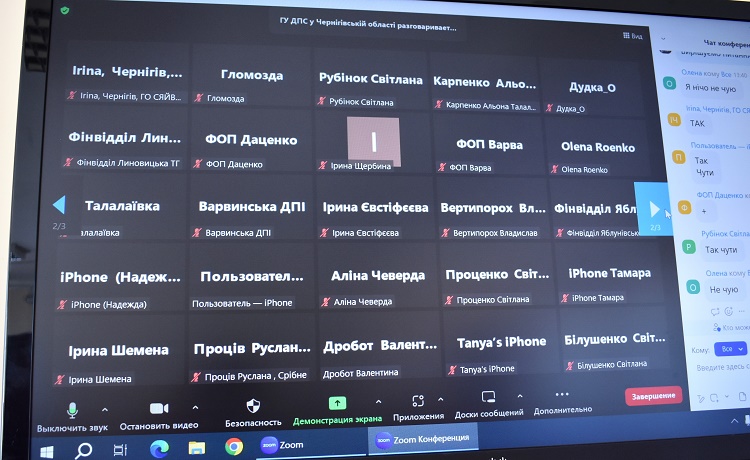Image resolution: width=750 pixels, height=460 pixels.
Task: Click the Я нічо не чую chat message
Action: (x=710, y=88)
